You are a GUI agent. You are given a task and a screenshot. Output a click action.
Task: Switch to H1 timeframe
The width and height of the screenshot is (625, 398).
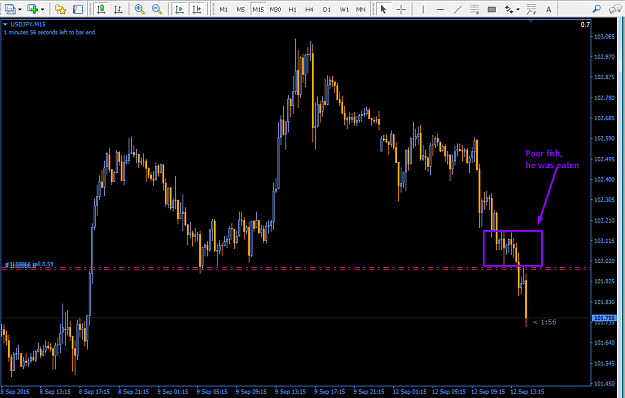[x=293, y=9]
